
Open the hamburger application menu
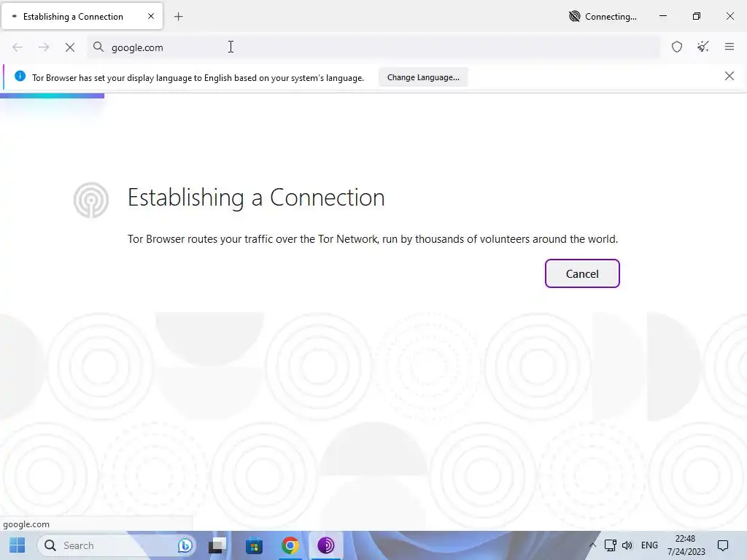pyautogui.click(x=729, y=47)
